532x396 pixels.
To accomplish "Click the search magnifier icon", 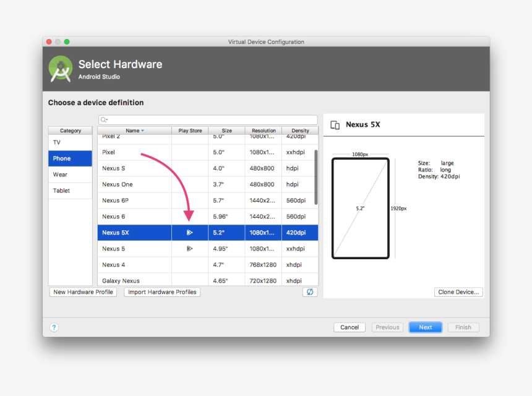I will (x=104, y=120).
